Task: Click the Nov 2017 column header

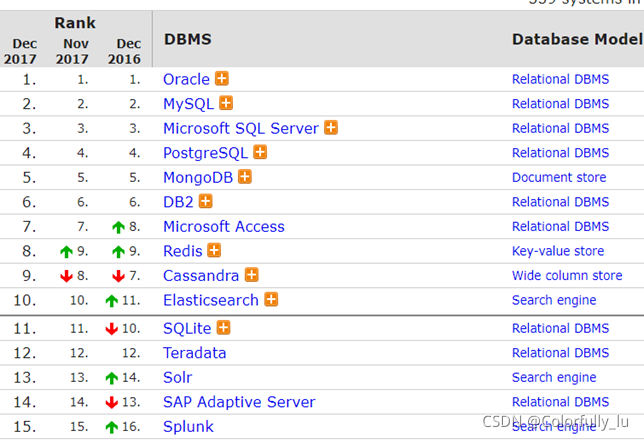Action: click(x=73, y=51)
